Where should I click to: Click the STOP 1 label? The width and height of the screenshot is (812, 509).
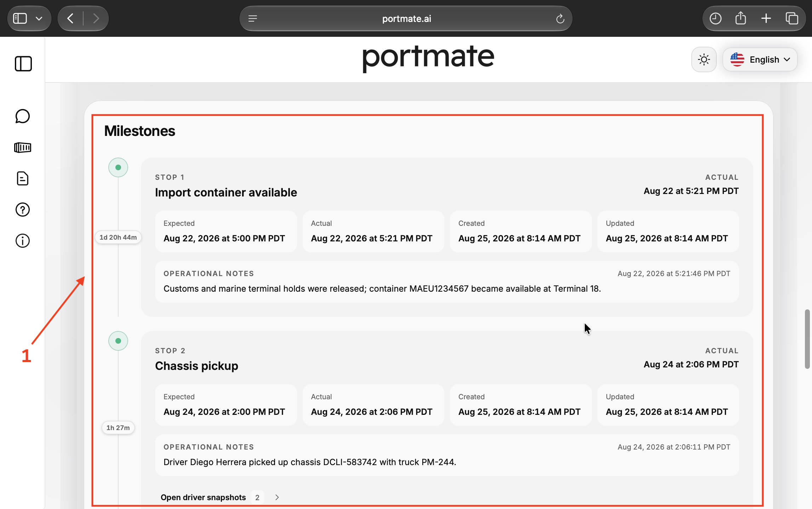click(170, 177)
